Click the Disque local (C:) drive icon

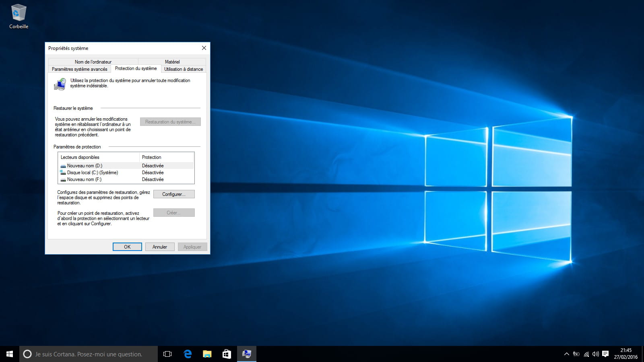(63, 173)
